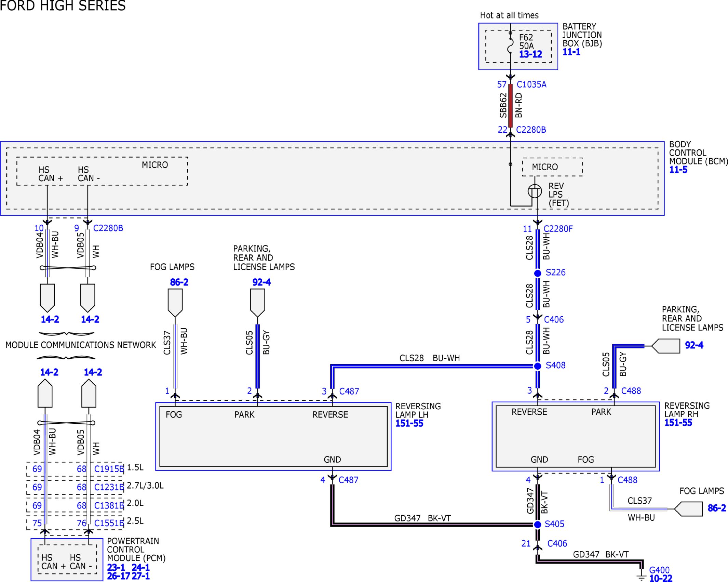The image size is (728, 582).
Task: Open the 27-1 PCM reference
Action: pyautogui.click(x=140, y=576)
